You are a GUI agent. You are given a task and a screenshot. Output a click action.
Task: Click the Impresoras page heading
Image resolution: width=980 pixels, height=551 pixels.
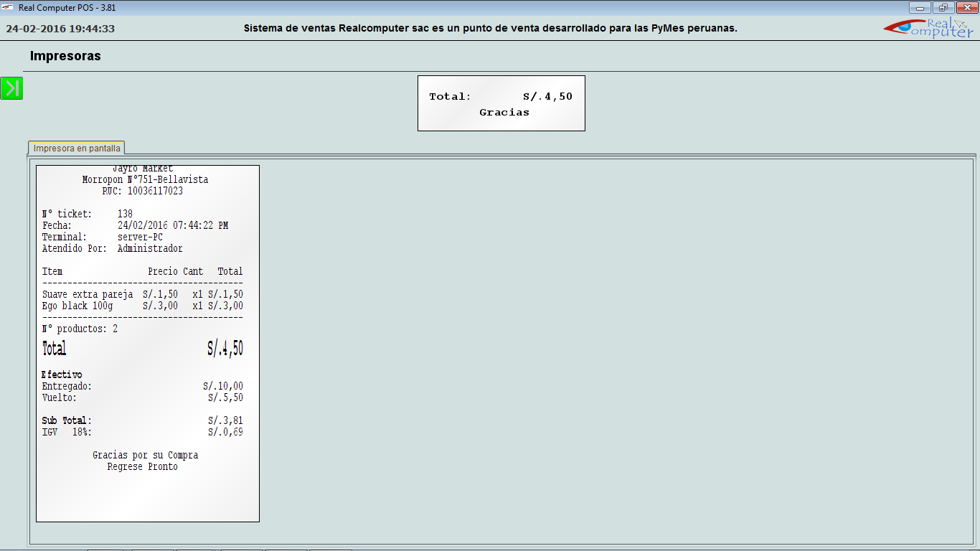tap(65, 55)
